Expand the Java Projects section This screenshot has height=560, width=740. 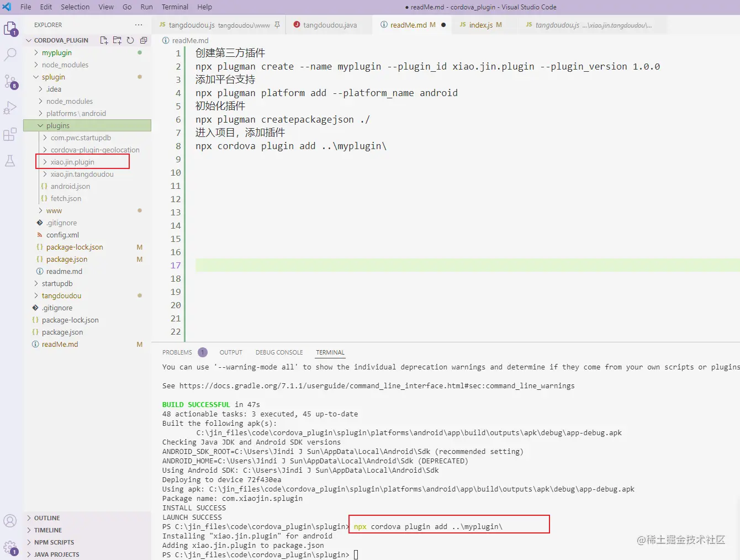point(87,554)
